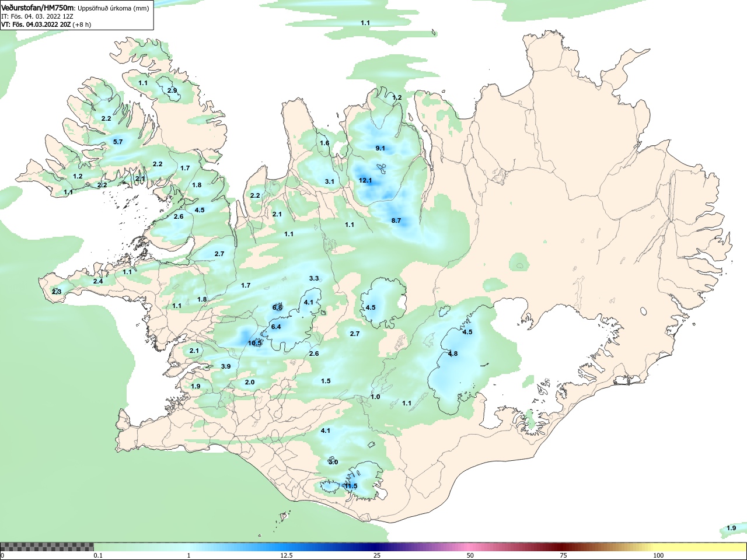
Task: Click the VT valid time 20Z line
Action: 46,24
